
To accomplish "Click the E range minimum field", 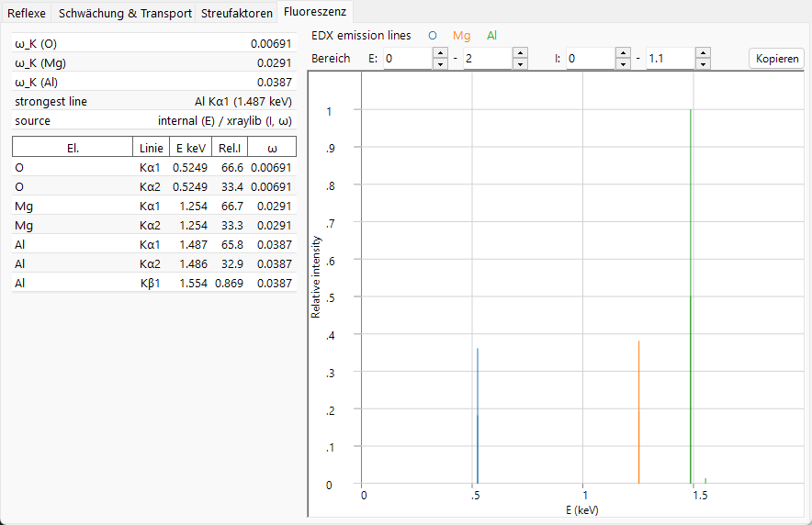I will 408,59.
